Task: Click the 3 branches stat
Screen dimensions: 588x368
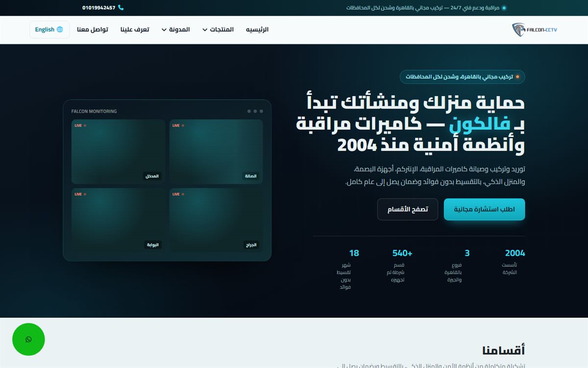Action: point(457,265)
